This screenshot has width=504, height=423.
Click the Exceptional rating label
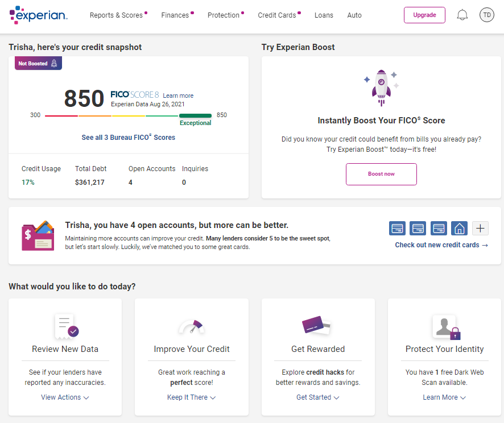point(196,123)
